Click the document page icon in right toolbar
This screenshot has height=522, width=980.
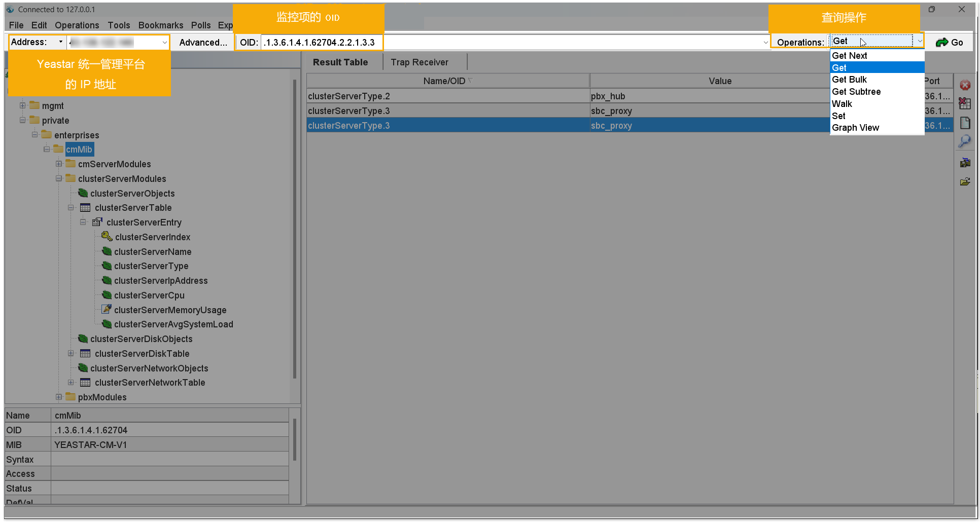[x=965, y=123]
